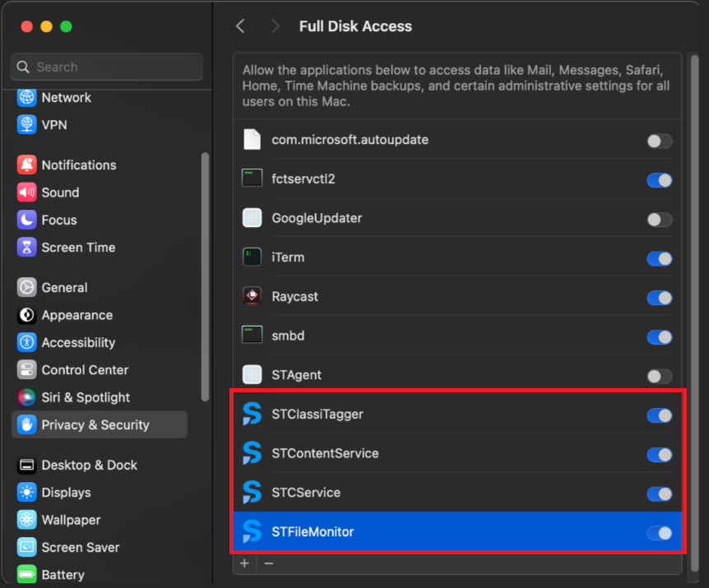Viewport: 709px width, 588px height.
Task: Click the iTerm app icon
Action: coord(252,257)
